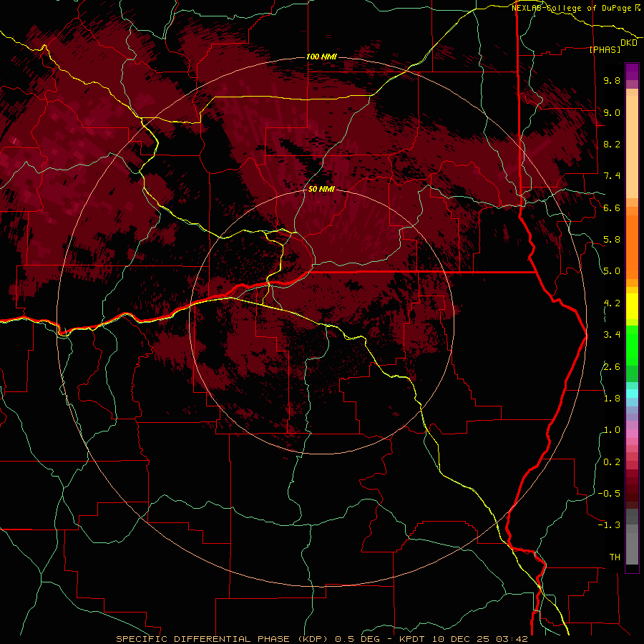
Task: Click the 100 NMI range ring label
Action: (x=321, y=57)
